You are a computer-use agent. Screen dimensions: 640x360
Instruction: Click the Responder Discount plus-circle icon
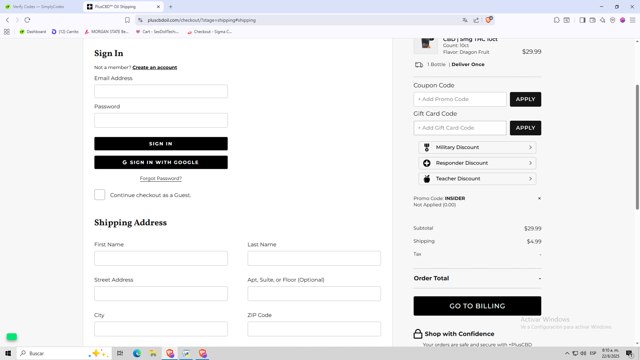tap(427, 163)
